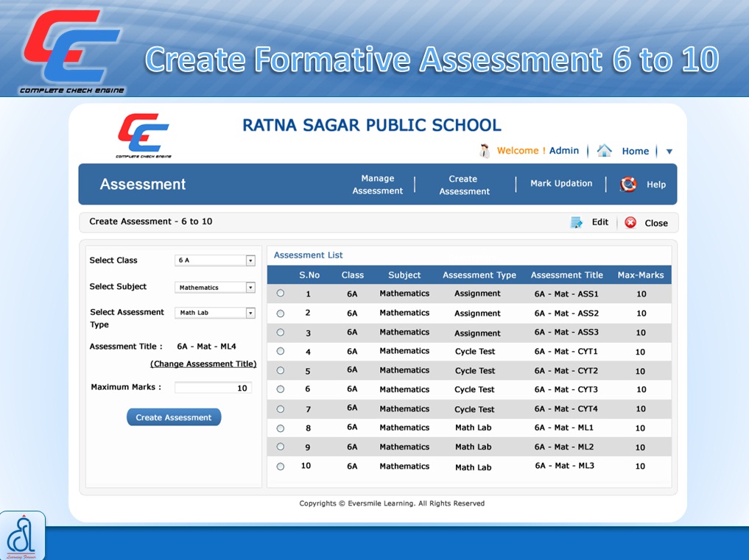749x560 pixels.
Task: Click the Assessment Type column header
Action: coord(479,275)
